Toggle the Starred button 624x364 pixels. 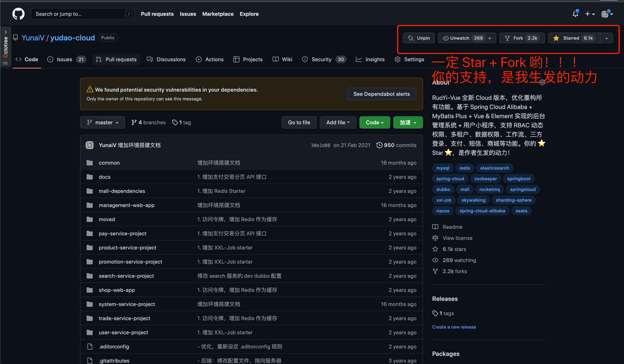coord(574,38)
